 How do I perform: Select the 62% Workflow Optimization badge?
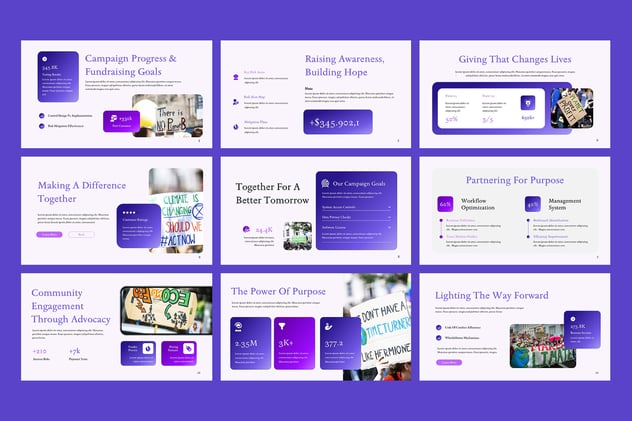(x=446, y=203)
